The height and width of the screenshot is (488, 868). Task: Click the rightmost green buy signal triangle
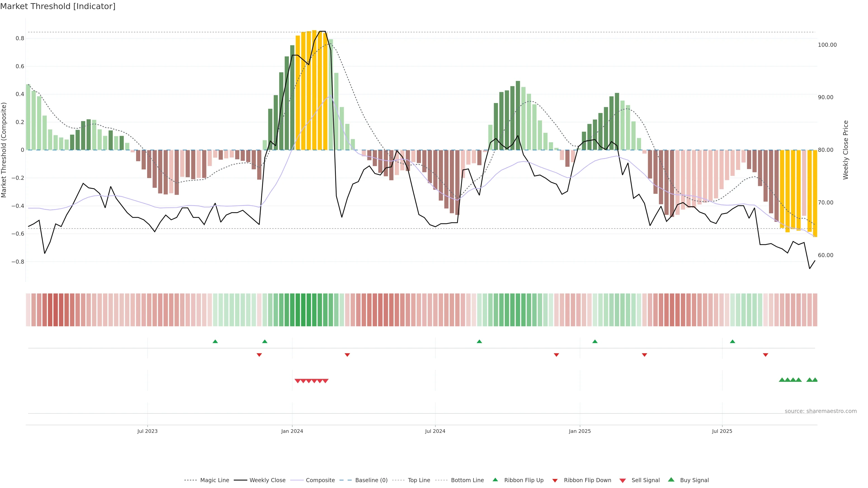[815, 380]
